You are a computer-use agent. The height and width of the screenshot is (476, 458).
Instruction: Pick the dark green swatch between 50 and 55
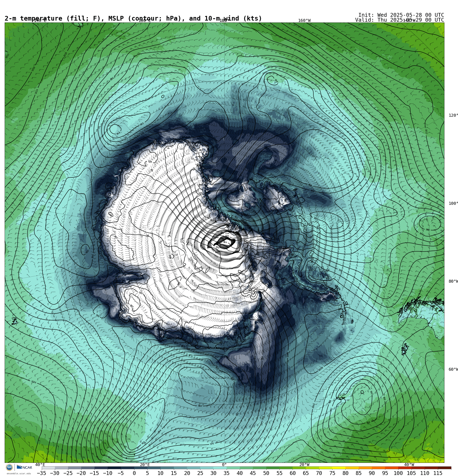point(272,468)
